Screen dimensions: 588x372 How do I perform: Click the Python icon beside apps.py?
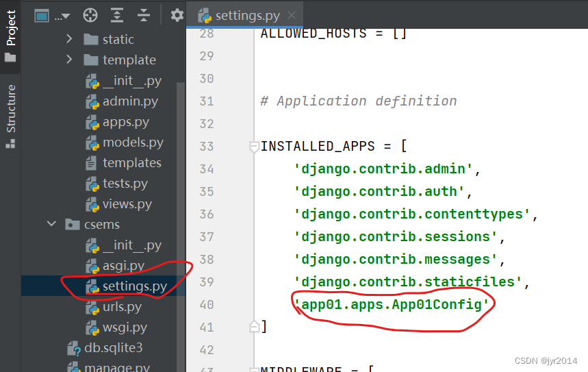pos(92,123)
